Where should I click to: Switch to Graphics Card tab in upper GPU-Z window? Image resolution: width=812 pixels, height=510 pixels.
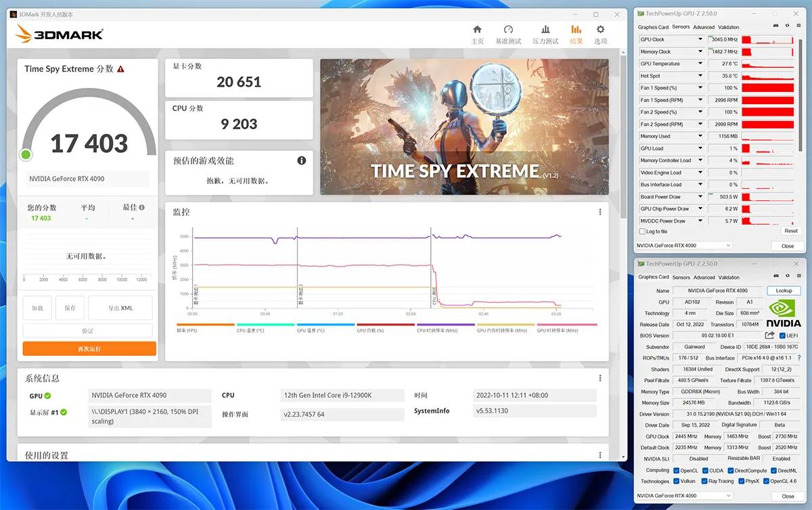[653, 27]
